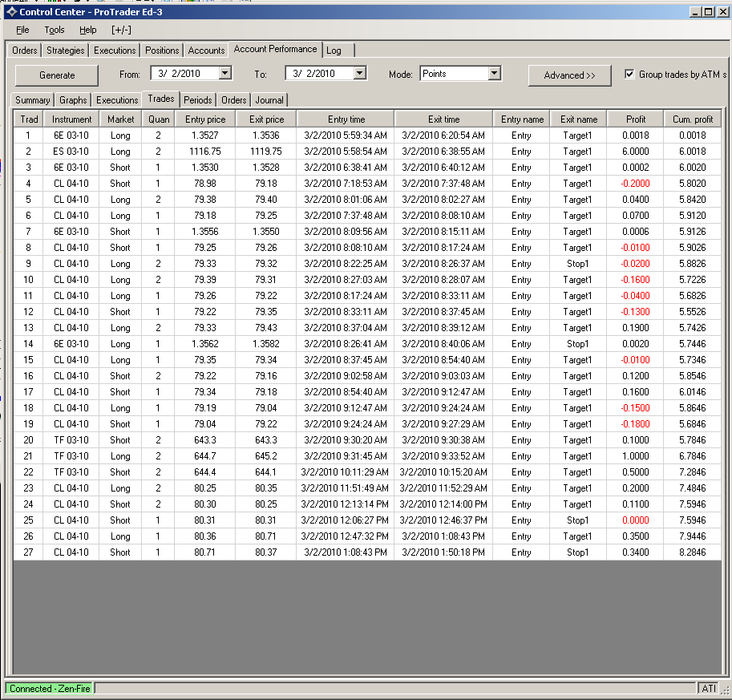The image size is (732, 700).
Task: Click the [+/-] menu item
Action: (x=121, y=30)
